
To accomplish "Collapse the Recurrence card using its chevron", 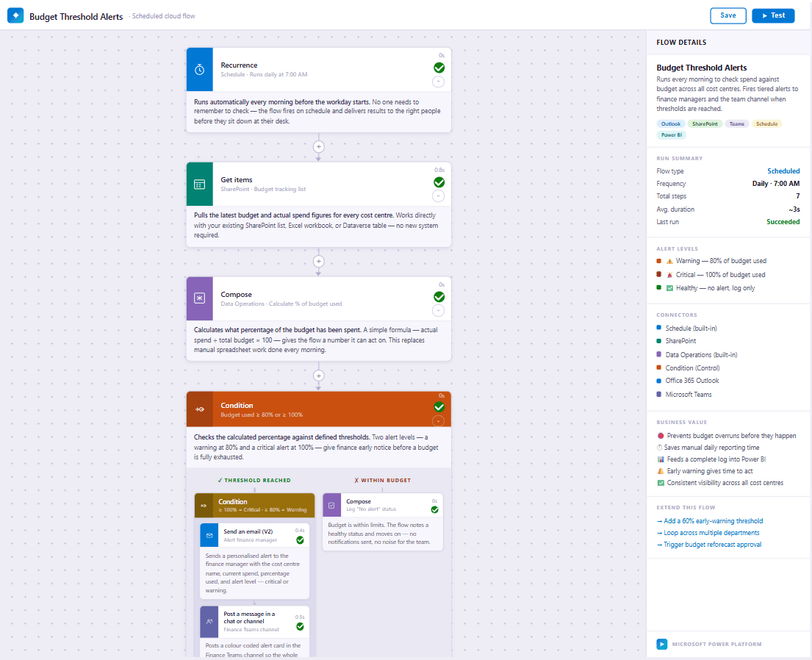I will (x=439, y=82).
